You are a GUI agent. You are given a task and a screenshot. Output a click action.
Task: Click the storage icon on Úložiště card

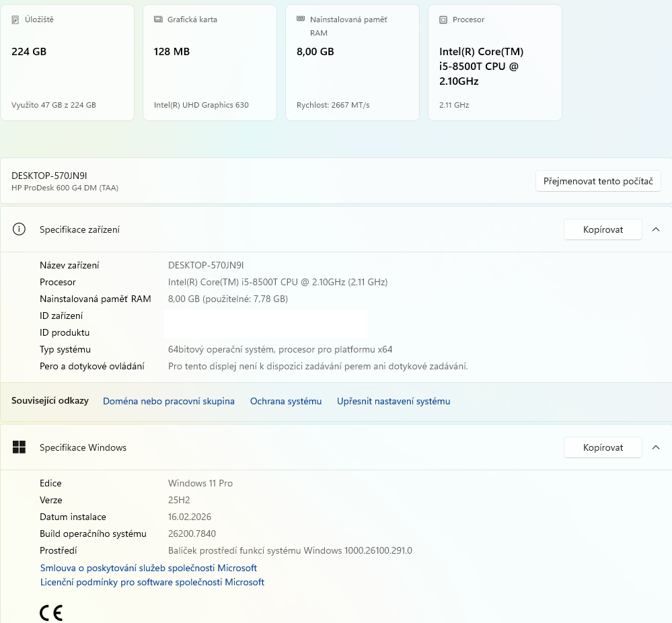coord(15,20)
